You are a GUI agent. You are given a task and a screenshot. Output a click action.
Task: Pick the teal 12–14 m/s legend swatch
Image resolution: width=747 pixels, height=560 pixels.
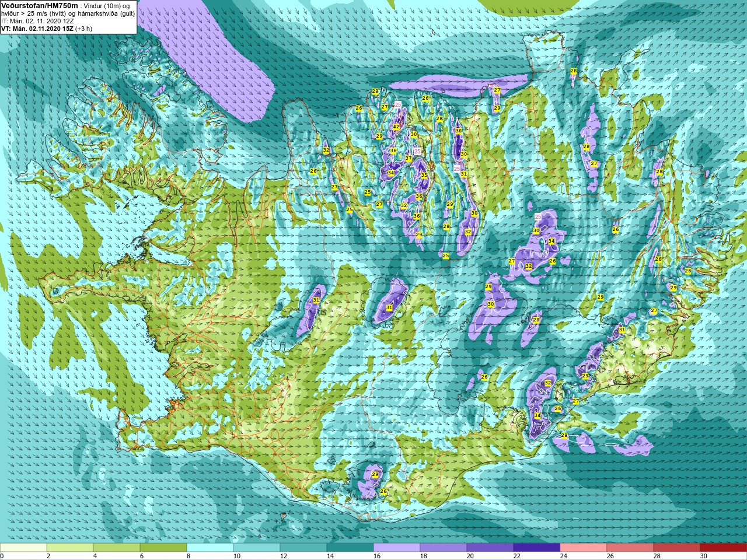tap(303, 548)
